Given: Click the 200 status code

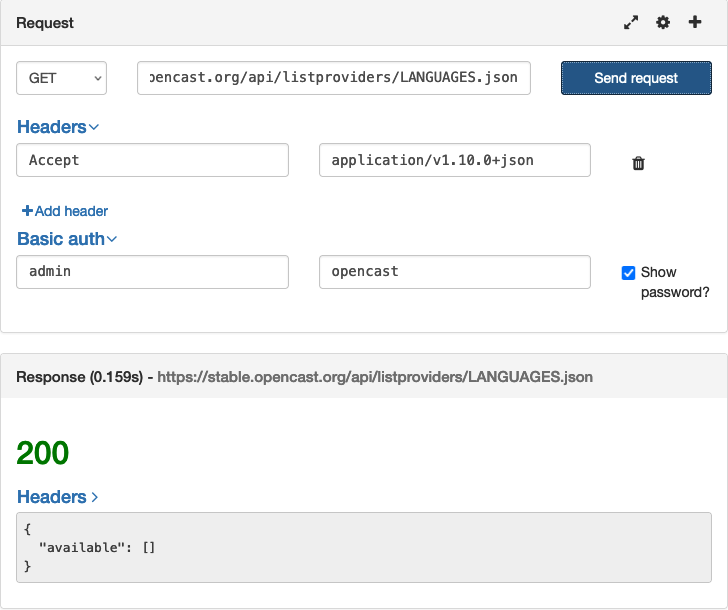Looking at the screenshot, I should point(43,453).
